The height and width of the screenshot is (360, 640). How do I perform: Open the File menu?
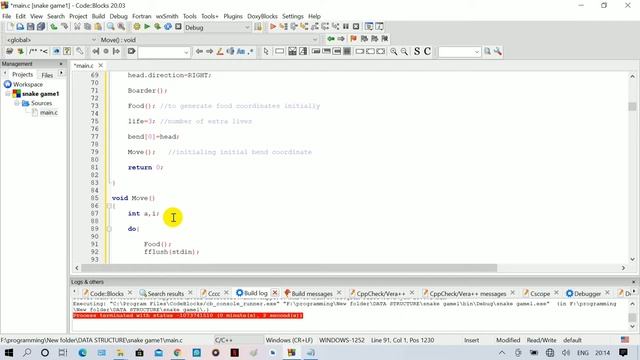pyautogui.click(x=7, y=16)
